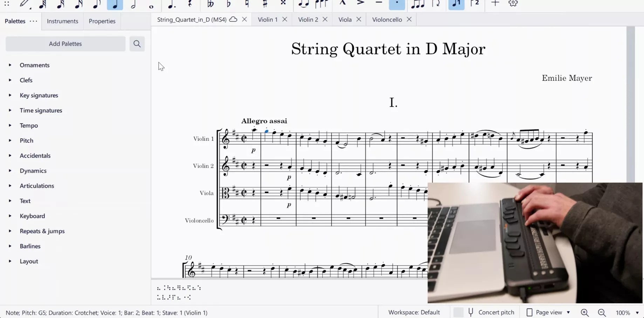The image size is (644, 318).
Task: Select the whole note duration
Action: tap(151, 5)
